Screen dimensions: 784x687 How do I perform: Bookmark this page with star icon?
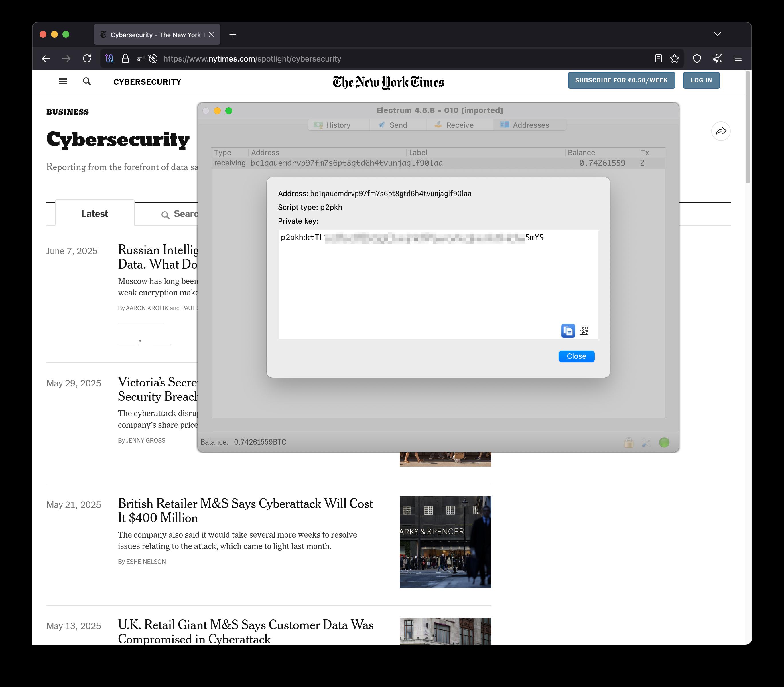point(674,59)
